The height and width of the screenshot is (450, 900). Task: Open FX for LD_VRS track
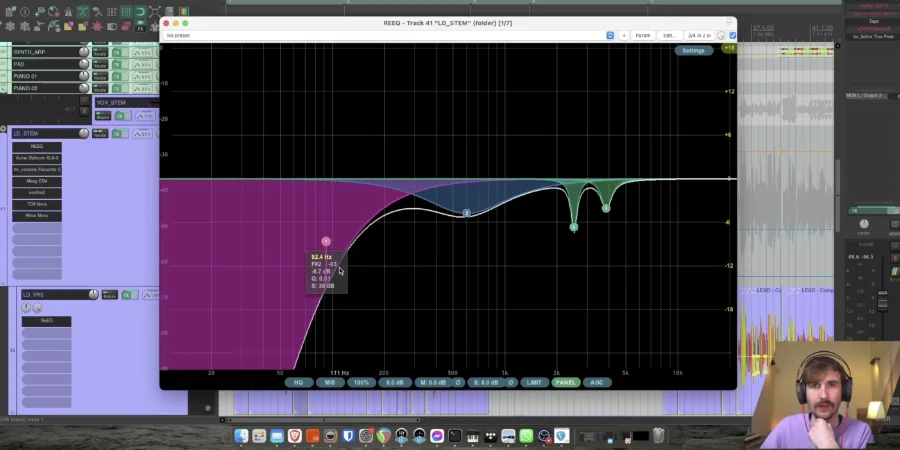coord(126,295)
